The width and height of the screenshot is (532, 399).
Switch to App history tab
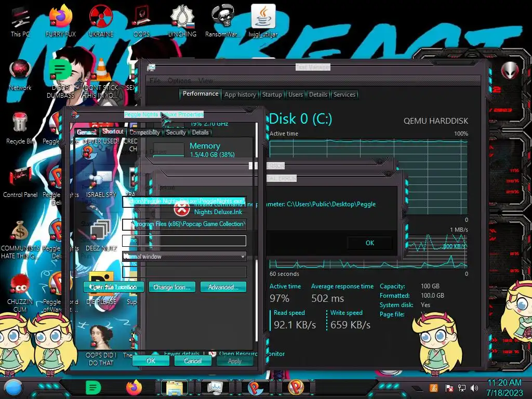[x=240, y=95]
